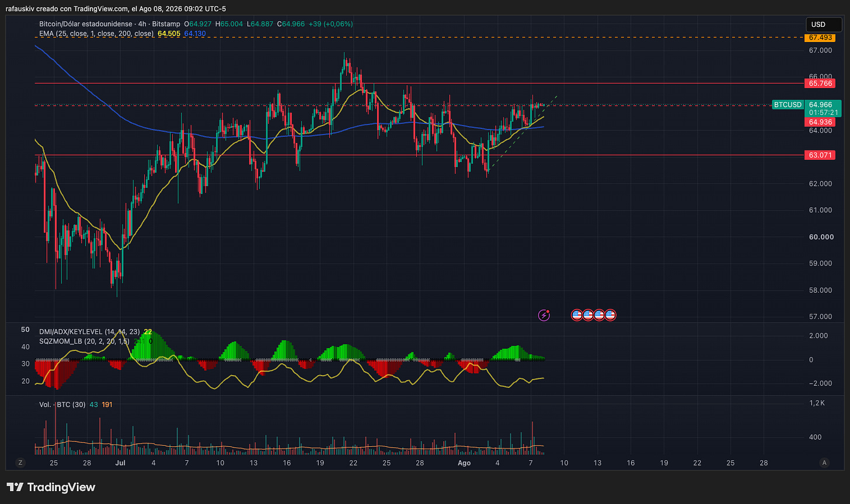
Task: Select the red 64.936 price label
Action: [x=821, y=122]
